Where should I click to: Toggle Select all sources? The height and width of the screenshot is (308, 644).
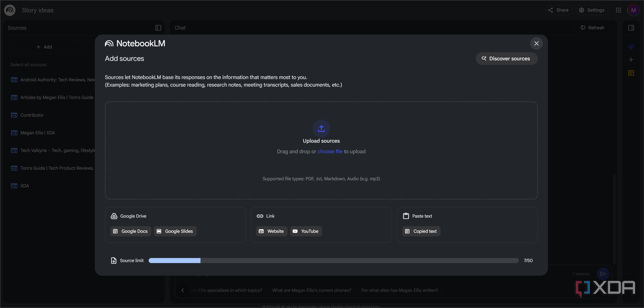[29, 65]
